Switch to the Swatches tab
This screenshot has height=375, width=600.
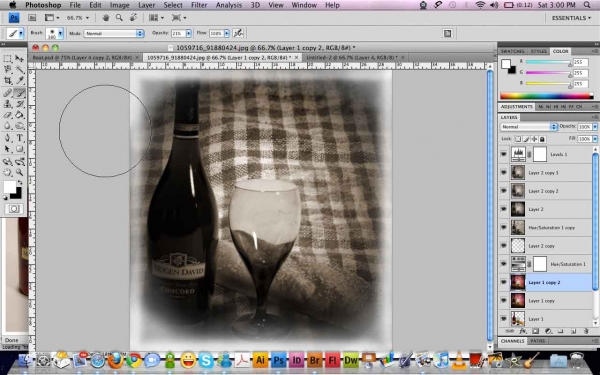point(512,51)
